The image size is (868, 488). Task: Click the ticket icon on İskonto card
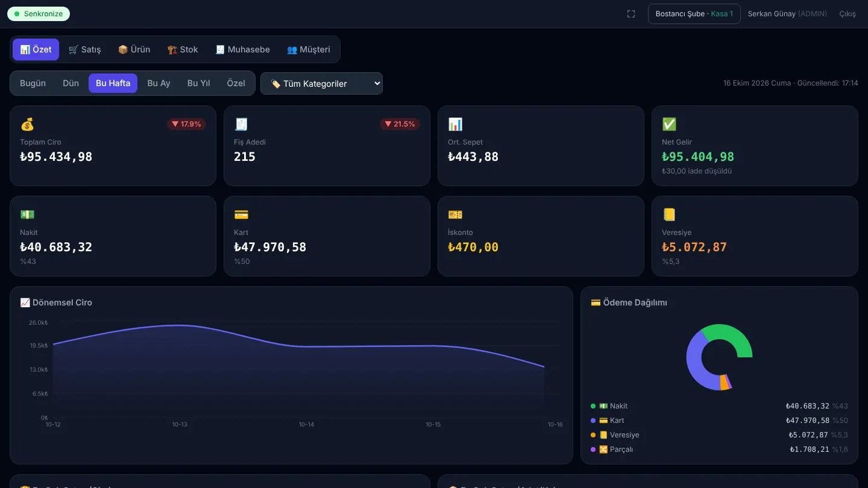click(455, 214)
